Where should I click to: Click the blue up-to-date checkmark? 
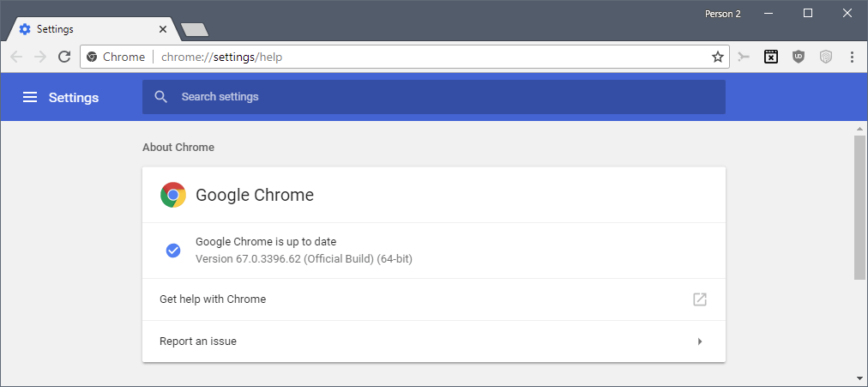click(173, 251)
